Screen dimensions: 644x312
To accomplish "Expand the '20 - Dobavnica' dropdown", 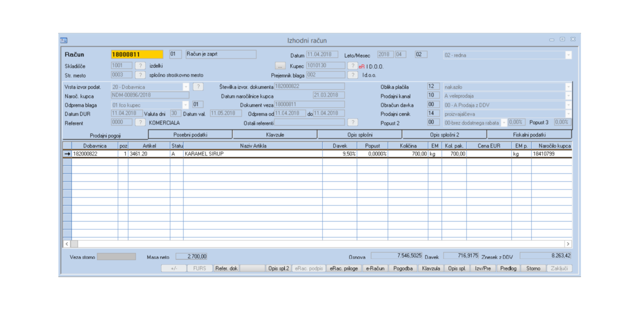I will tap(186, 87).
